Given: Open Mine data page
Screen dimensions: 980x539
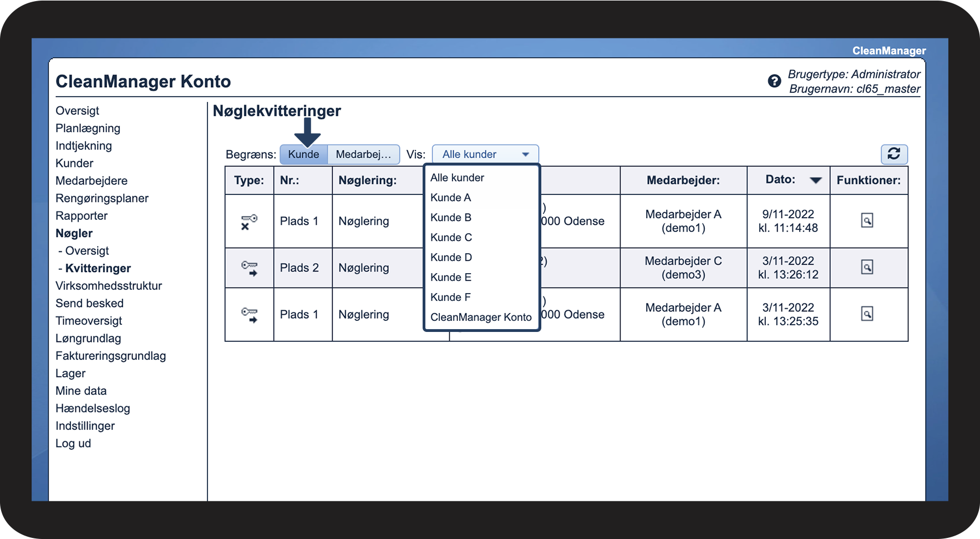Looking at the screenshot, I should [x=81, y=391].
